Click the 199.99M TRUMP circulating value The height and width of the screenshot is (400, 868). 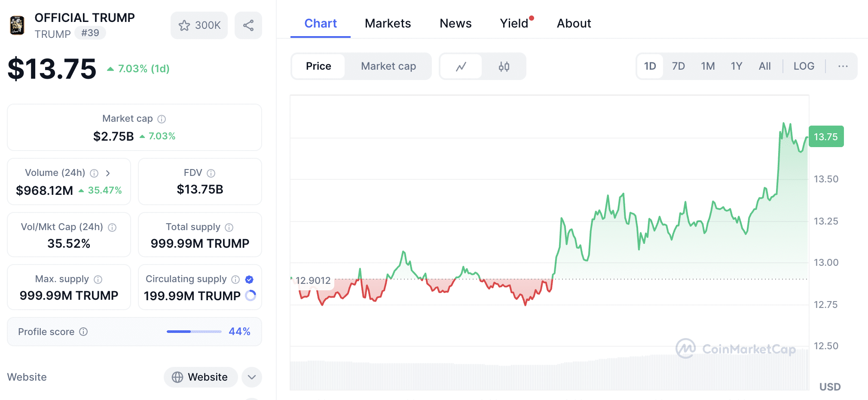click(x=192, y=296)
